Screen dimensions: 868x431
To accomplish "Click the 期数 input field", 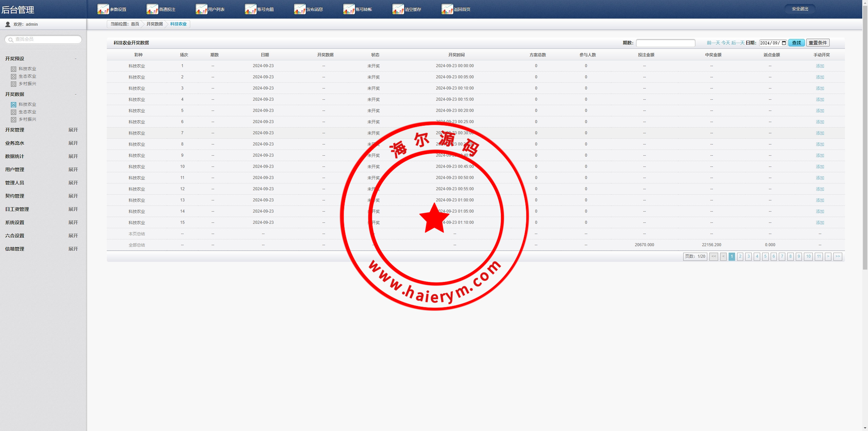I will click(x=665, y=43).
